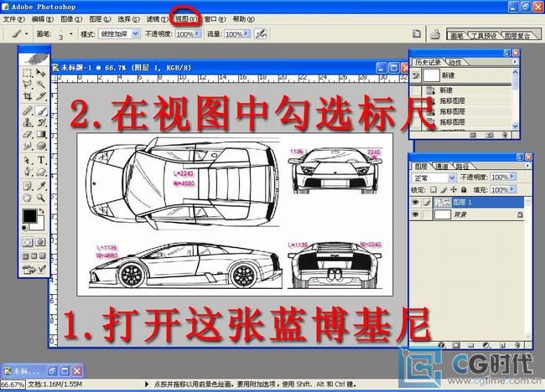Screen dimensions: 545x392
Task: Click Jump to ImageReady at toolbox bottom
Action: tap(34, 269)
